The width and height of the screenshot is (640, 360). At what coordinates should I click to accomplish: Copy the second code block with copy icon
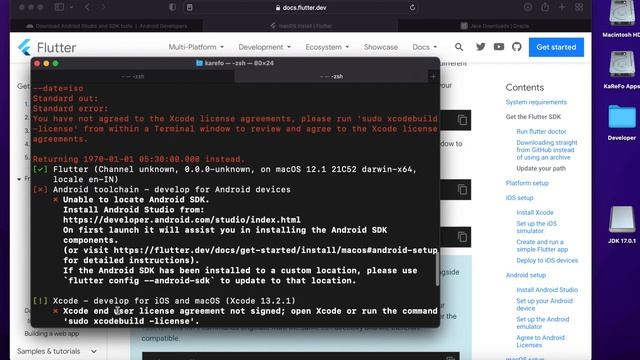(462, 190)
